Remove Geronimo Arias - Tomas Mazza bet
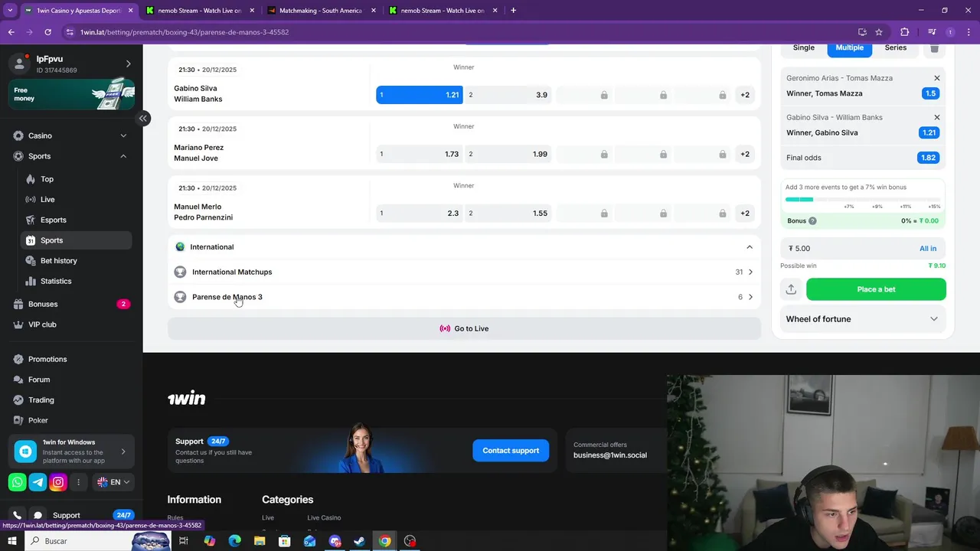980x551 pixels. 936,78
